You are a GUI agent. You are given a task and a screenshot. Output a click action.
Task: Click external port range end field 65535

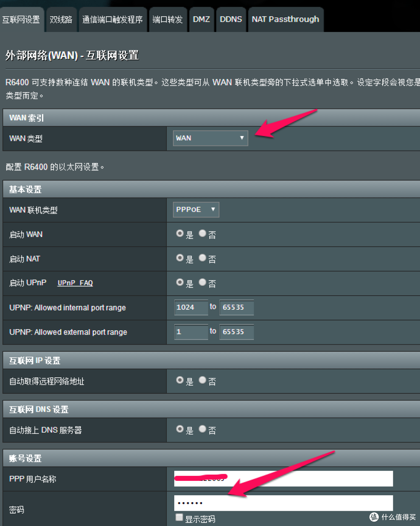click(236, 332)
